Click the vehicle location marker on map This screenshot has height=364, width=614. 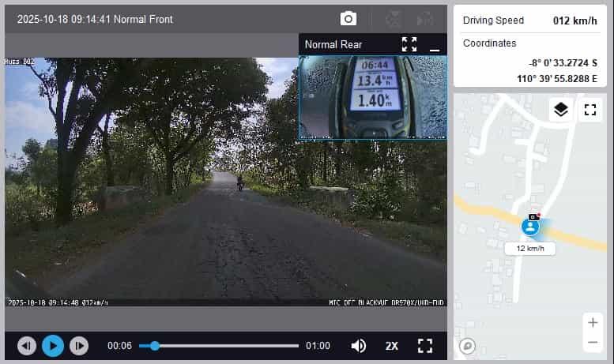tap(530, 227)
